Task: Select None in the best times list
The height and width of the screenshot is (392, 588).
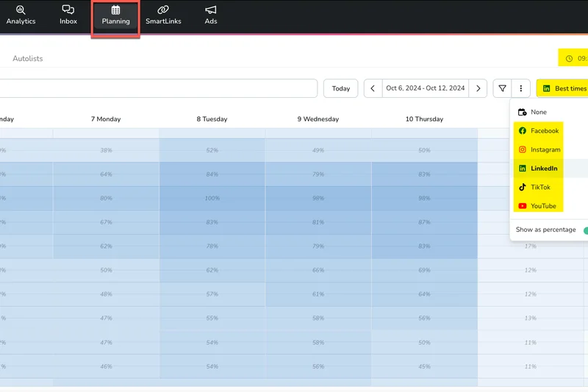Action: [538, 112]
